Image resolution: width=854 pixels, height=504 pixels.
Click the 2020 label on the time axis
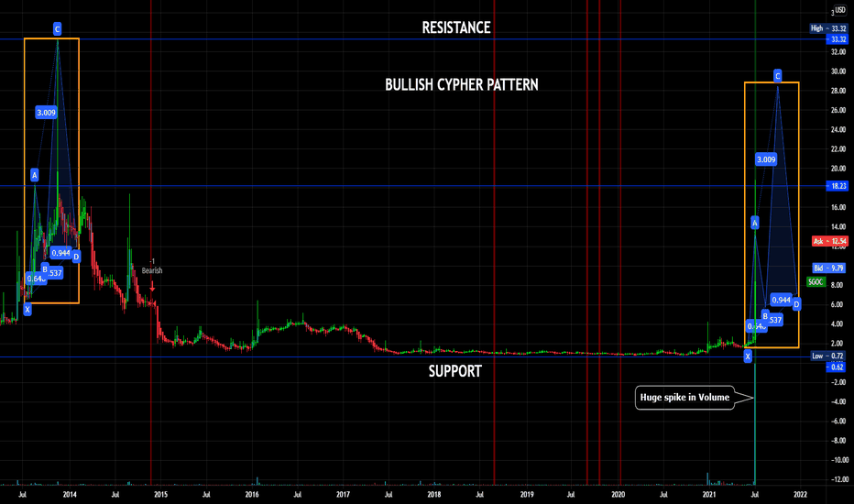[619, 495]
